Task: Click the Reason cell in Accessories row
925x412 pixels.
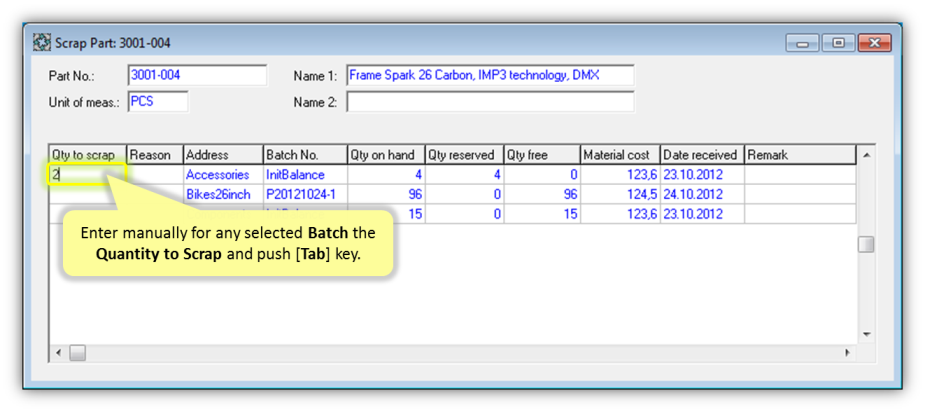Action: point(155,175)
